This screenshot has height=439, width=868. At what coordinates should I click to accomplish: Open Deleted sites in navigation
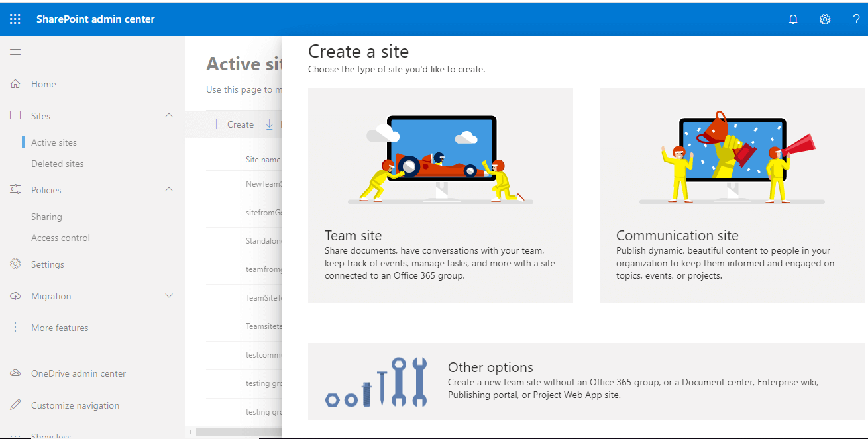coord(58,164)
